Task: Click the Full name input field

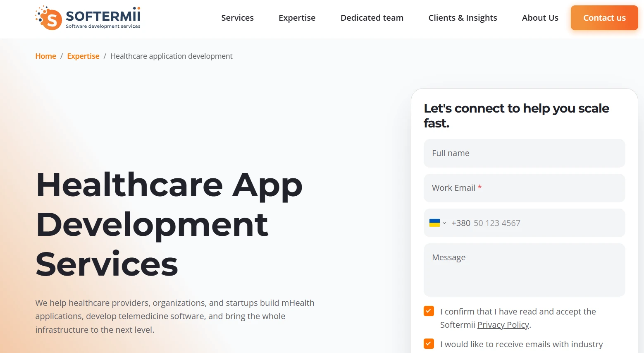Action: click(x=524, y=153)
